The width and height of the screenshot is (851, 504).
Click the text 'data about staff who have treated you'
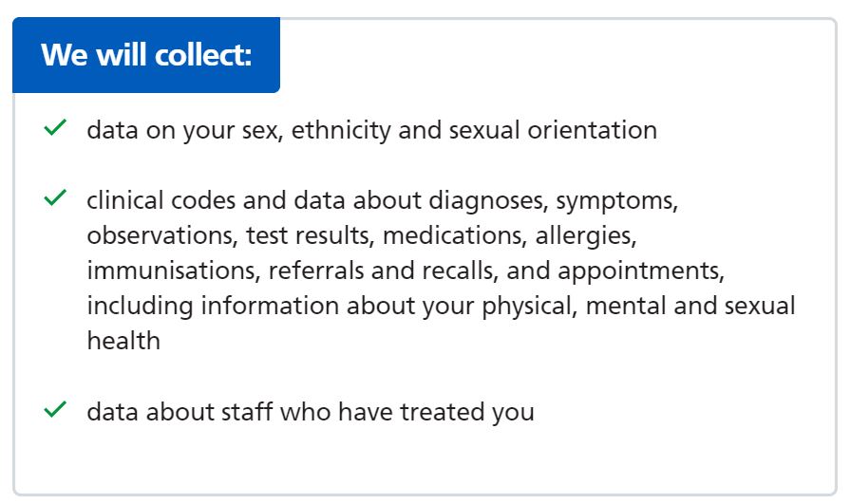click(x=311, y=412)
